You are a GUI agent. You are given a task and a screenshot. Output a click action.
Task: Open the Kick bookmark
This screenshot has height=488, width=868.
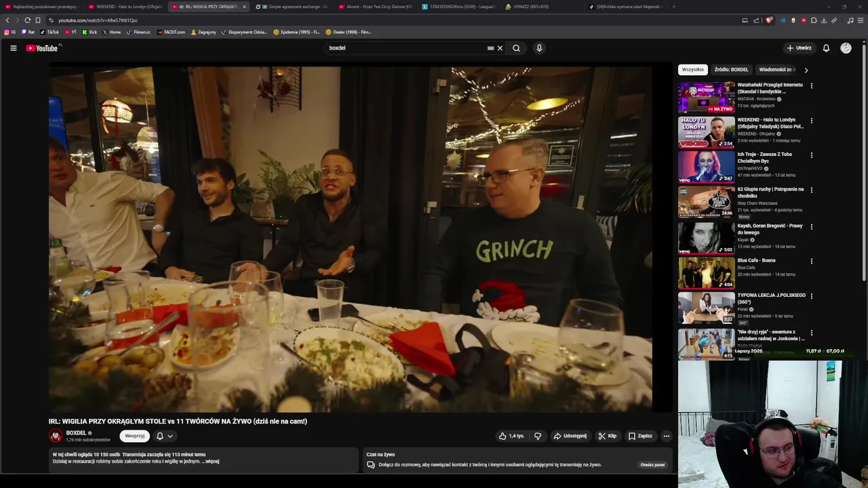click(90, 32)
